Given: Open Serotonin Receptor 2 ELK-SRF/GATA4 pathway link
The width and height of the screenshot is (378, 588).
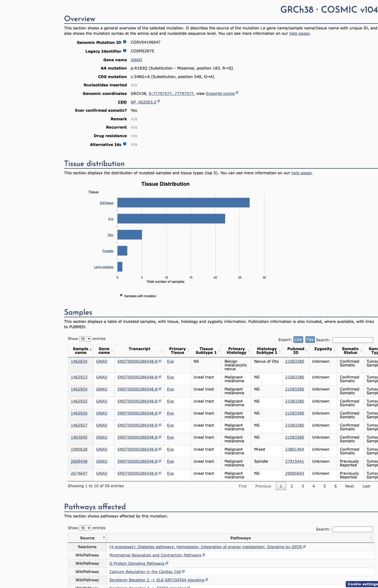Looking at the screenshot, I should [x=157, y=580].
